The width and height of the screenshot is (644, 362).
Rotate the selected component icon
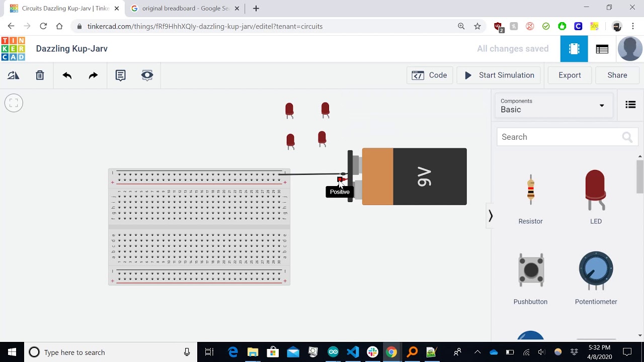(x=14, y=75)
